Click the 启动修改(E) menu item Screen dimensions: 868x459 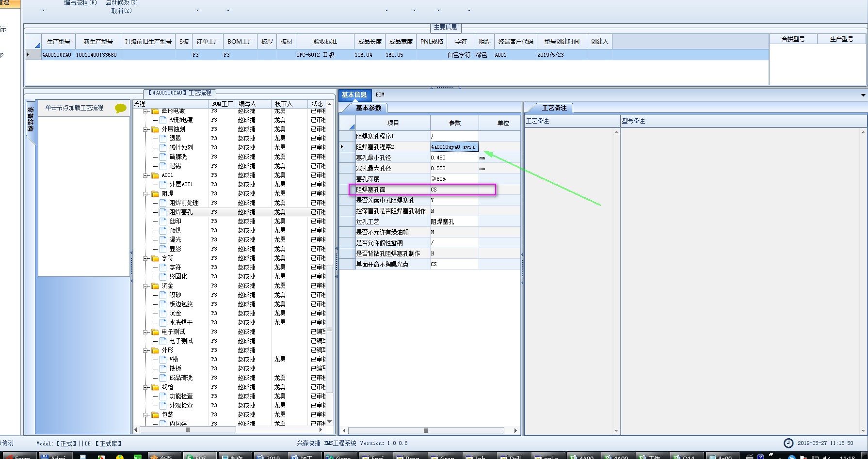pos(122,3)
